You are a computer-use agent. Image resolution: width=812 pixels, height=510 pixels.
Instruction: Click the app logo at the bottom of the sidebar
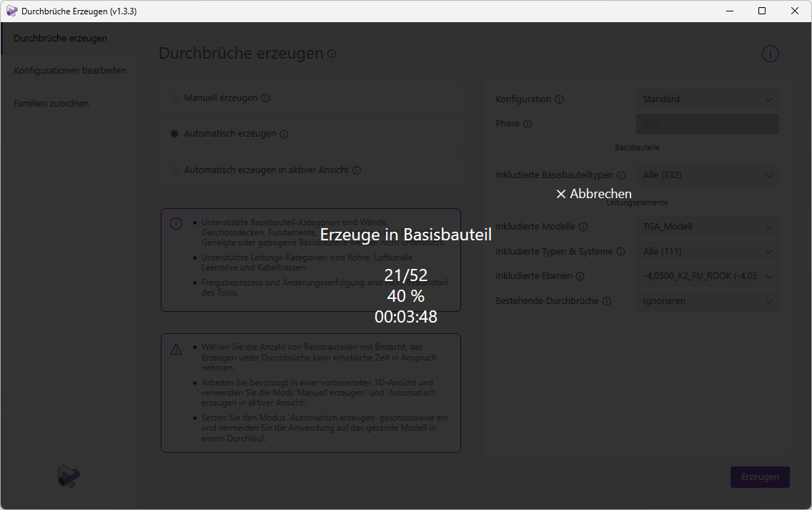pyautogui.click(x=68, y=476)
